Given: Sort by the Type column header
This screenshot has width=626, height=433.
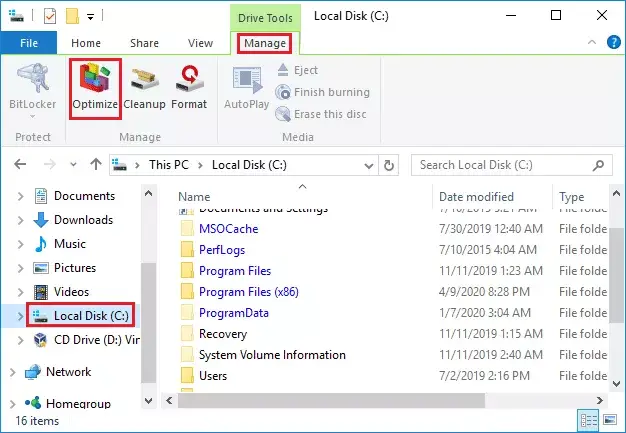Looking at the screenshot, I should [571, 197].
